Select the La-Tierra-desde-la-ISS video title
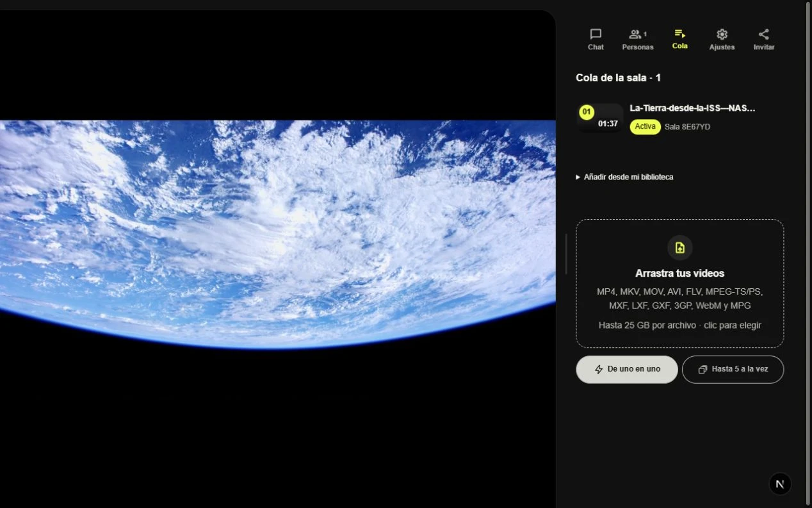Image resolution: width=812 pixels, height=508 pixels. pyautogui.click(x=692, y=108)
